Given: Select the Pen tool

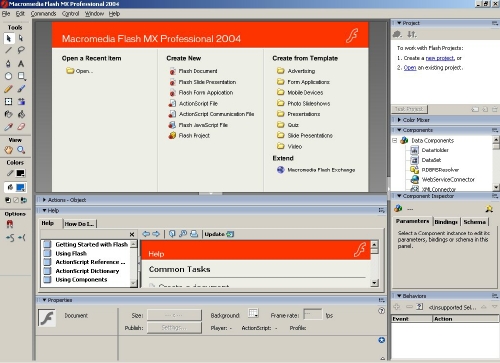Looking at the screenshot, I should [x=9, y=63].
